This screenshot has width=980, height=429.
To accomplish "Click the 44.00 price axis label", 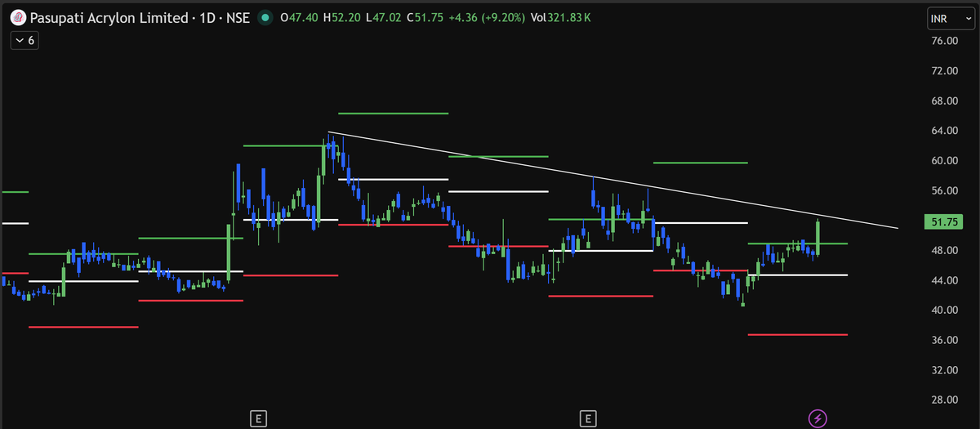I will point(944,280).
